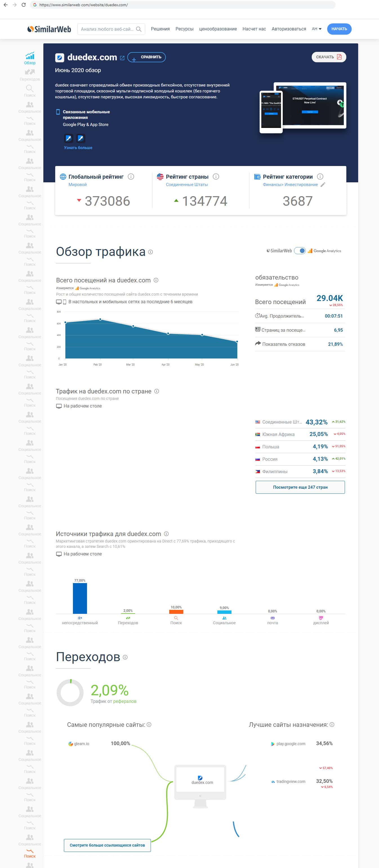Click info icon beside Переходов heading
Image resolution: width=379 pixels, height=868 pixels.
tap(125, 657)
